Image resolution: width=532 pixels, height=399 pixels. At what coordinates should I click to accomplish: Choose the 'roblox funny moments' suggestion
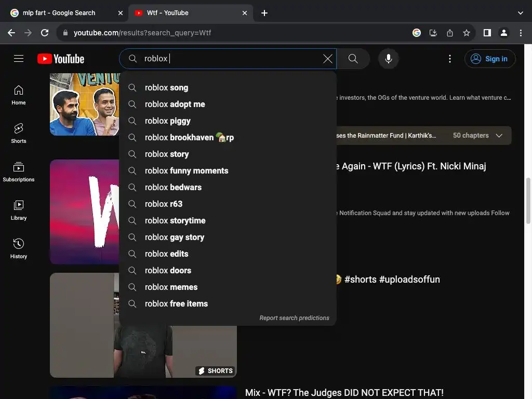pos(228,170)
